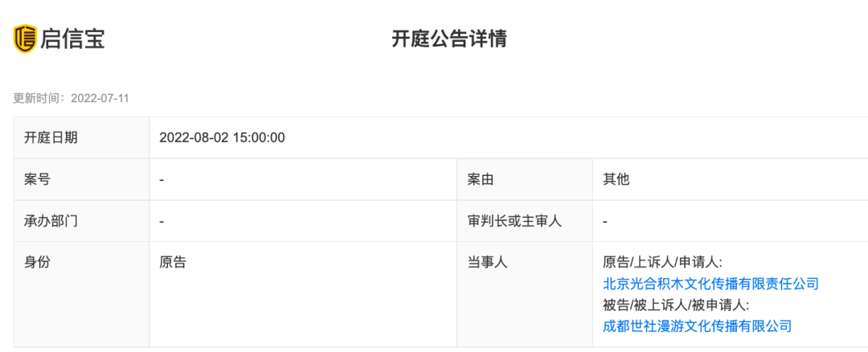The image size is (868, 352).
Task: Click the 当事人 label cell
Action: click(x=525, y=294)
